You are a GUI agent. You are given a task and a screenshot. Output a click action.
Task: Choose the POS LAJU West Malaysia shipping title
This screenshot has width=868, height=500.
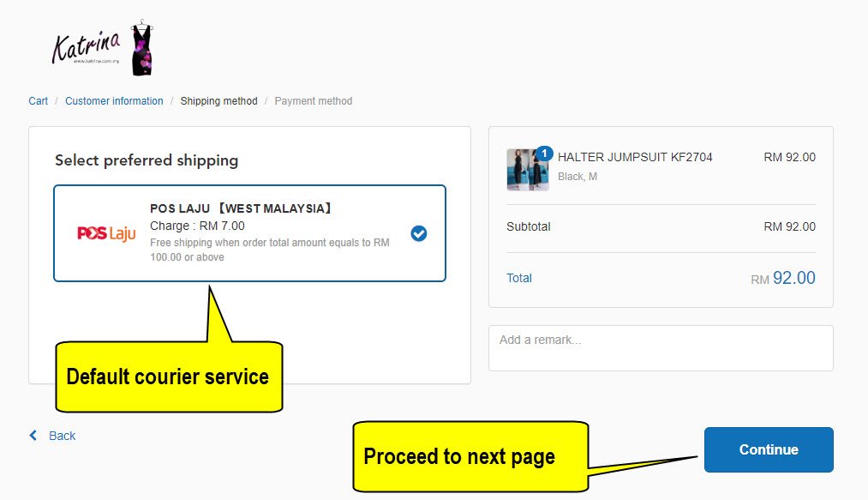pyautogui.click(x=242, y=208)
